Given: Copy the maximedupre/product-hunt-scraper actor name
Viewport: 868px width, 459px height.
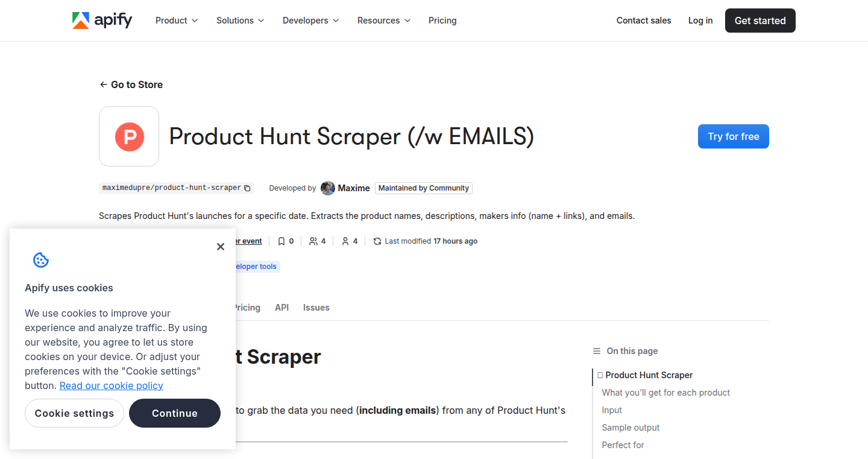Looking at the screenshot, I should click(247, 188).
